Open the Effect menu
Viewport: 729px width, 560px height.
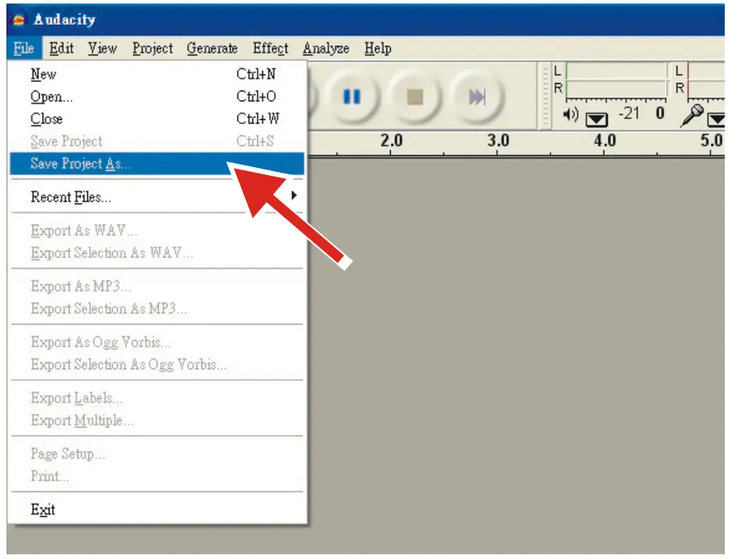pyautogui.click(x=270, y=48)
